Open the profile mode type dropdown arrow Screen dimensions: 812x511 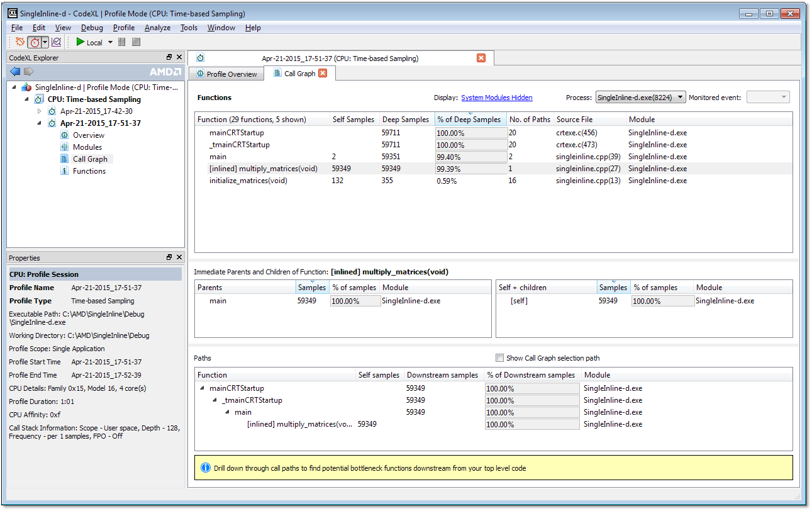coord(45,42)
